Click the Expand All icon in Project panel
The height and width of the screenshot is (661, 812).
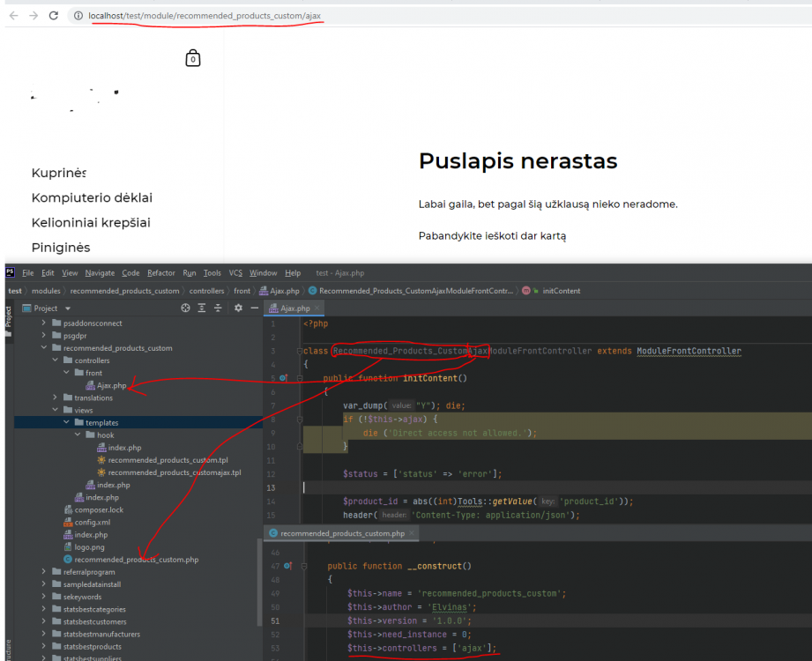coord(202,308)
